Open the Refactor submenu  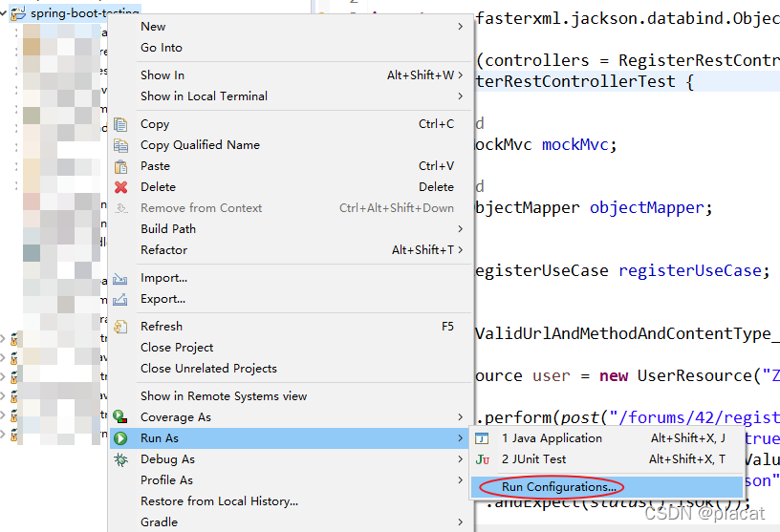pos(291,249)
